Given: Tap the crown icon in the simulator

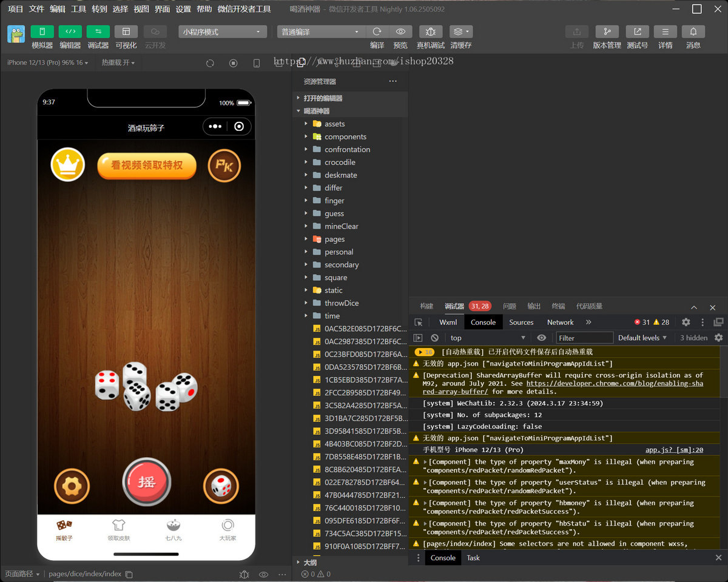Looking at the screenshot, I should [x=67, y=164].
